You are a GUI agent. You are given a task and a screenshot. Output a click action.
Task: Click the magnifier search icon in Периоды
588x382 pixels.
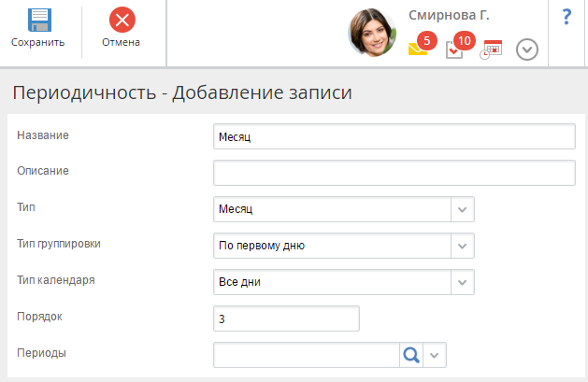(x=411, y=355)
